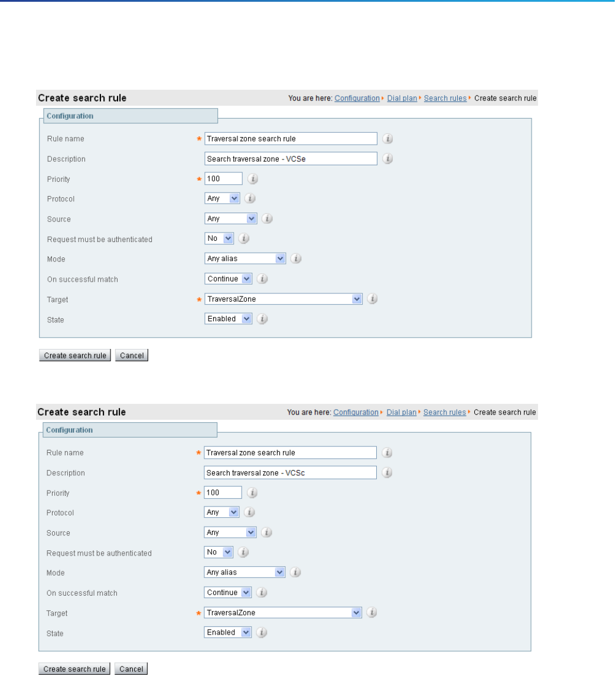Click the Source info icon in the VCSc form

(266, 533)
